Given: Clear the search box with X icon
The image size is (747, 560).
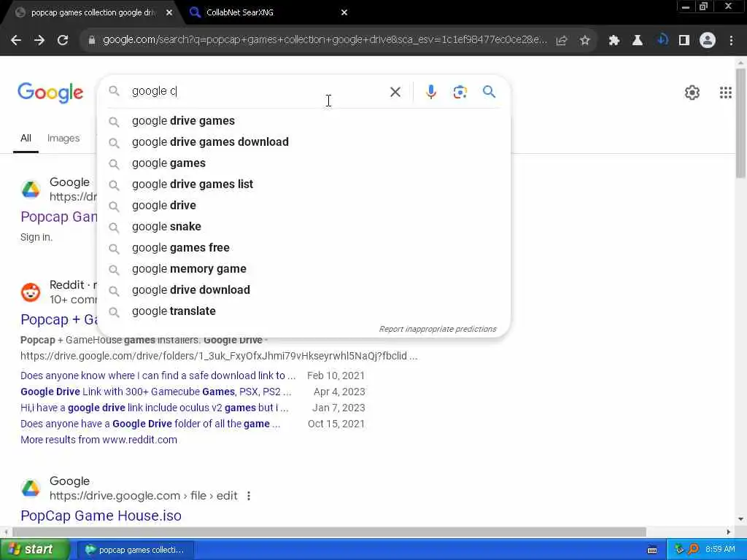Looking at the screenshot, I should tap(395, 92).
